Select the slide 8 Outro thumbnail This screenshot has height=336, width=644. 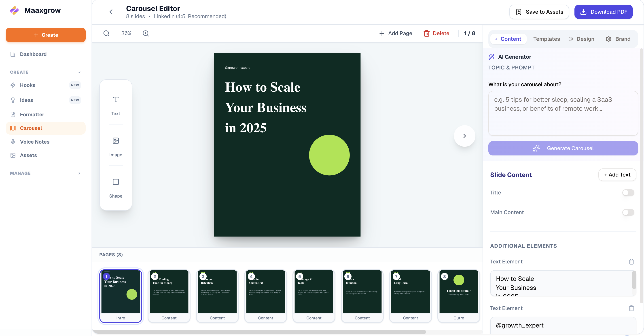click(x=458, y=296)
